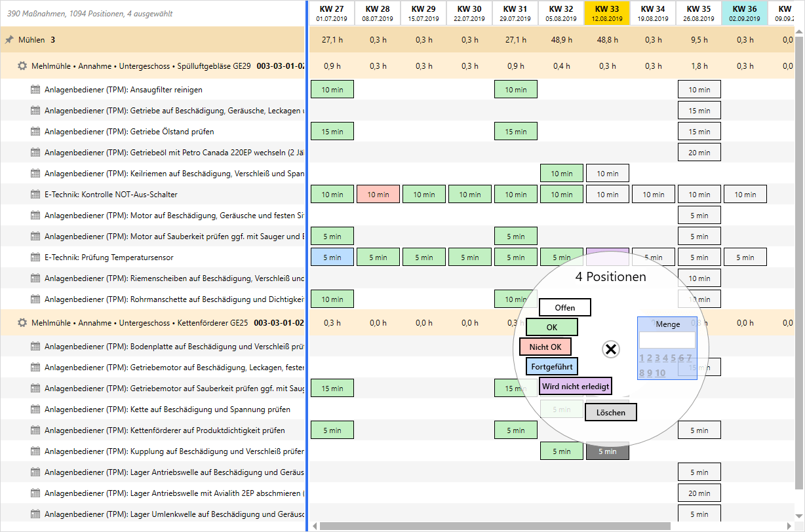Click 9,5 h total under KW 35 in Mühlen row

pos(699,40)
